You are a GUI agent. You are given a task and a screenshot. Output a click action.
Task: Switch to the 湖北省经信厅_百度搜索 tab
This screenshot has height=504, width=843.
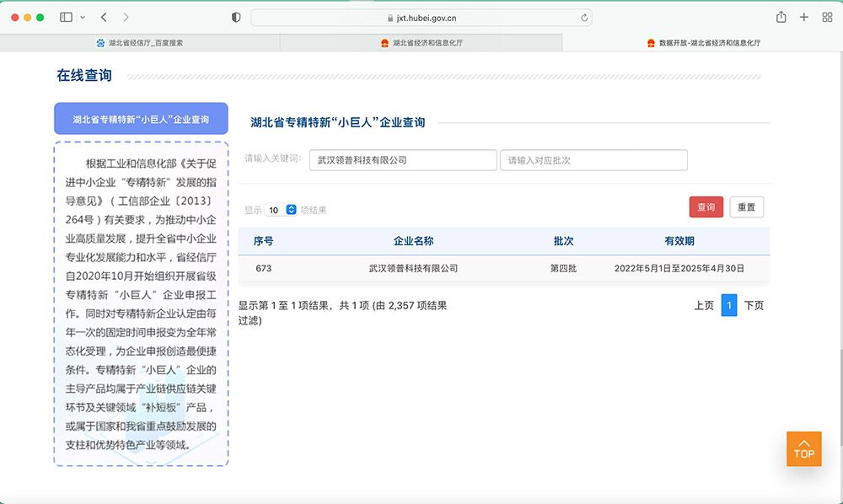click(140, 42)
